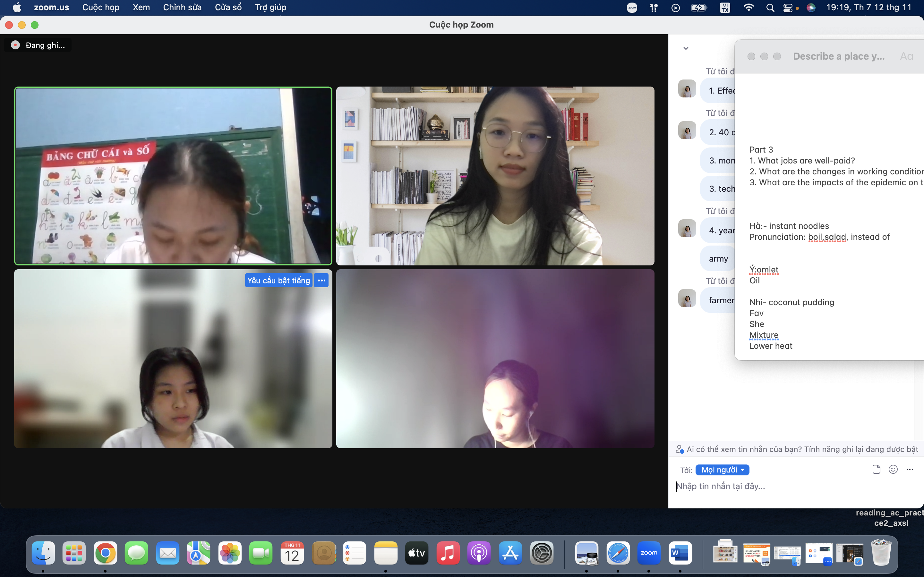Screen dimensions: 924x577
Task: Click the Zoom icon in the Dock
Action: (x=649, y=553)
